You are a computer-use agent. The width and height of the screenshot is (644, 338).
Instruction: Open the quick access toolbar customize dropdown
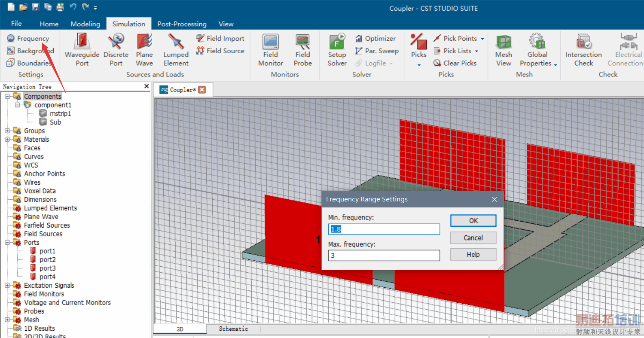point(95,8)
